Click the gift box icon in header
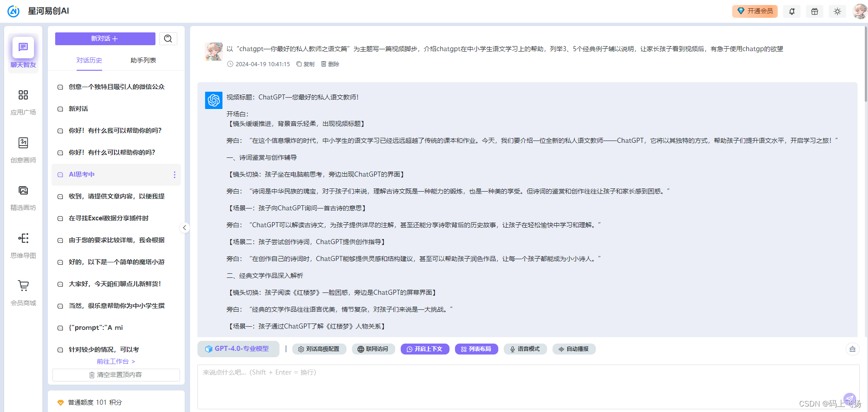 tap(815, 11)
